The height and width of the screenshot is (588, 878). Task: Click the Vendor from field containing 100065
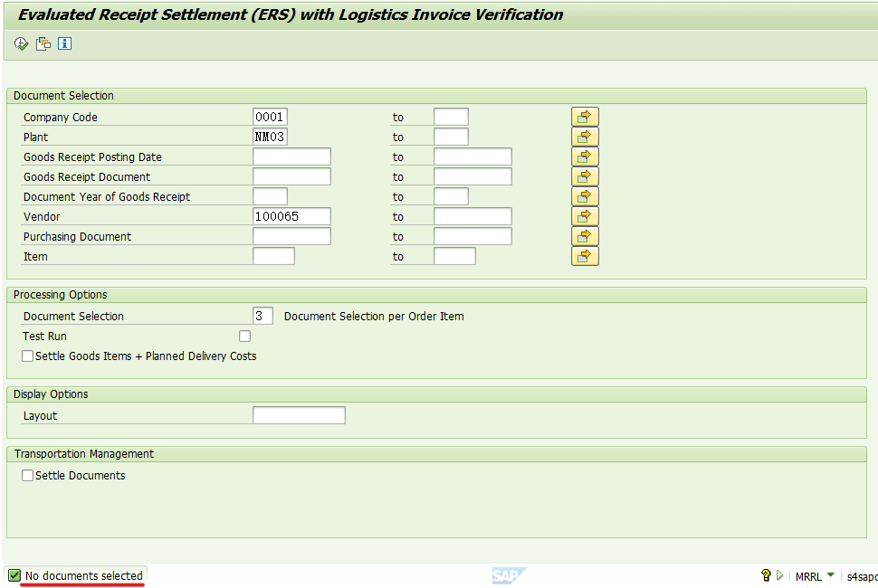click(x=291, y=216)
